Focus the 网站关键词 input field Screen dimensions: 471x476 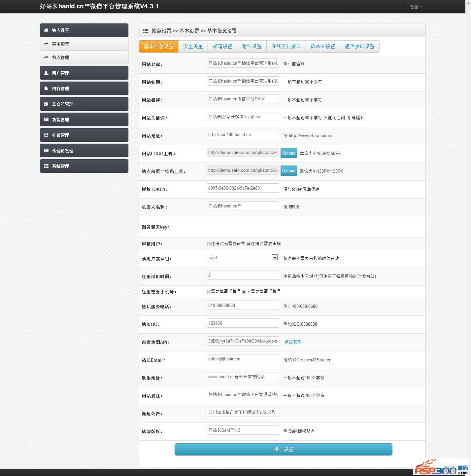(x=243, y=117)
